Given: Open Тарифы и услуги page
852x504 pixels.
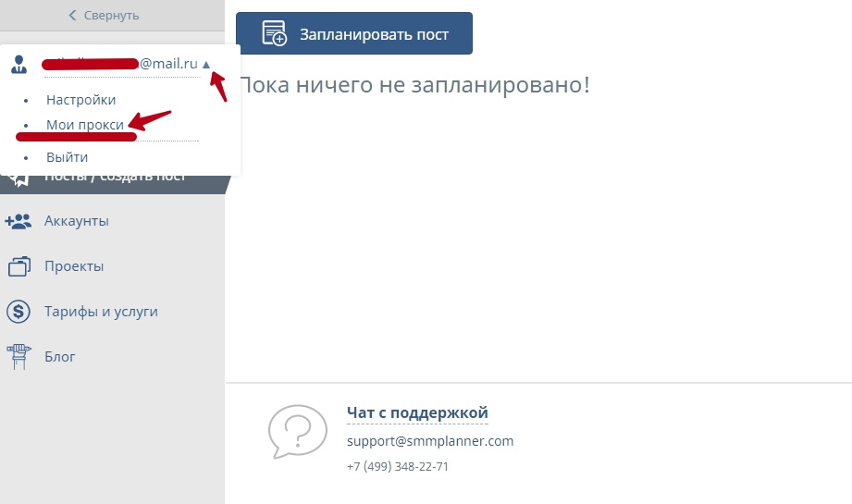Looking at the screenshot, I should coord(100,312).
